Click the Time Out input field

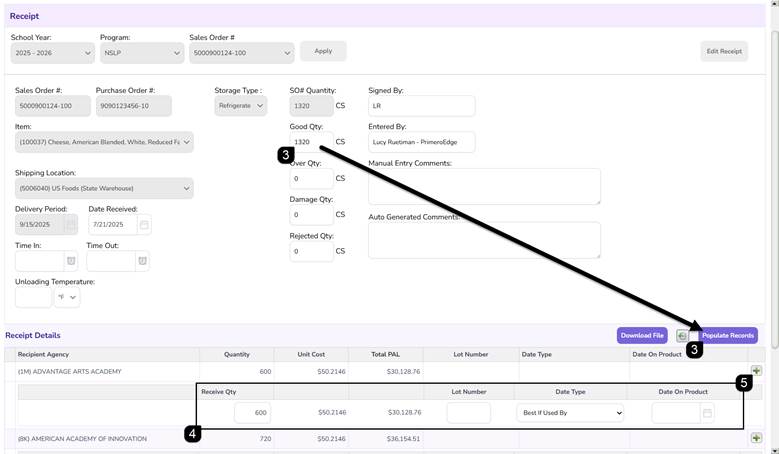point(111,261)
